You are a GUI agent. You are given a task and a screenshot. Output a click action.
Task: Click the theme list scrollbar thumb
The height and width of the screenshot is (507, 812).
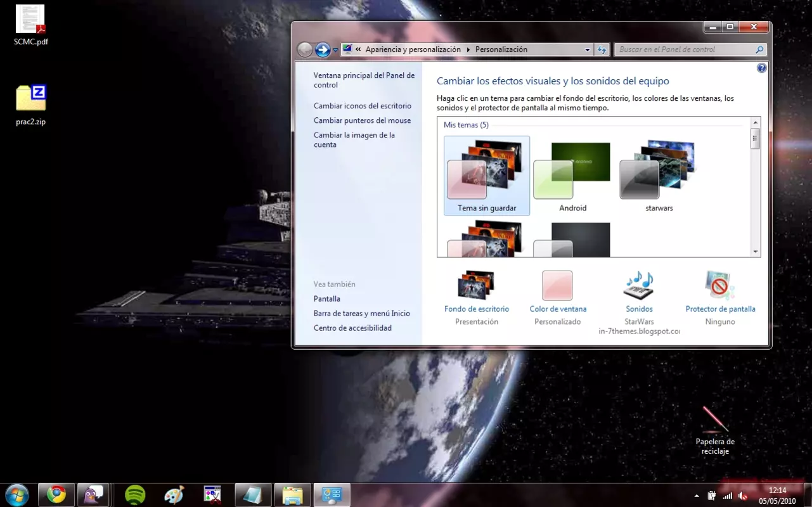[x=755, y=138]
